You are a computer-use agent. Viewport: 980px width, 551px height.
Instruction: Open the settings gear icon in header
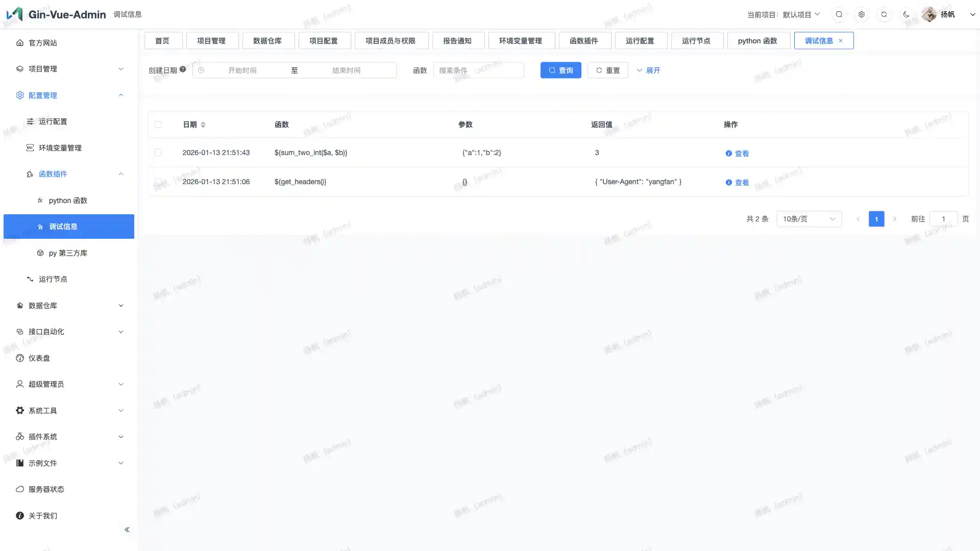point(862,14)
